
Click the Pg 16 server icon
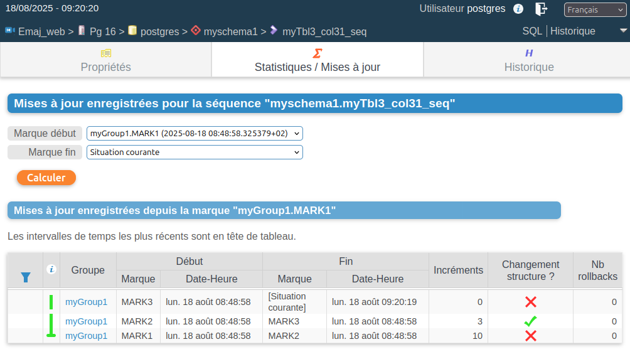tap(82, 31)
